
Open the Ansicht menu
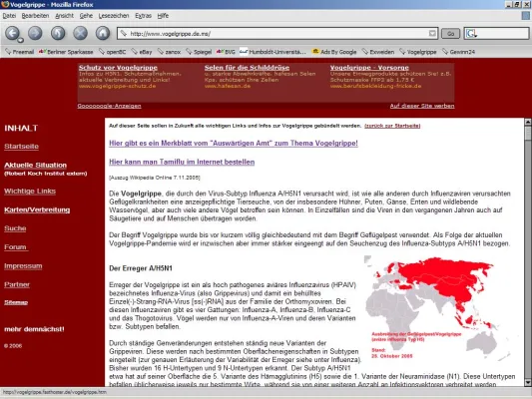click(x=65, y=16)
